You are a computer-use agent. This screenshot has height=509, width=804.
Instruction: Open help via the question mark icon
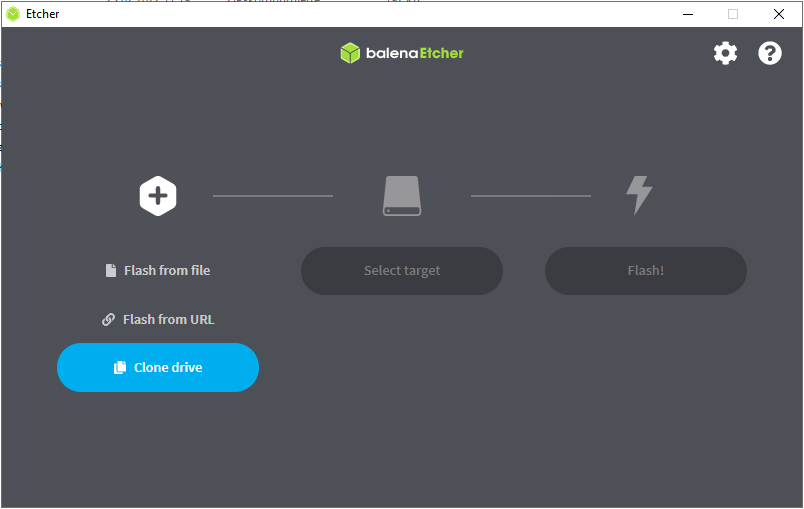(x=769, y=54)
